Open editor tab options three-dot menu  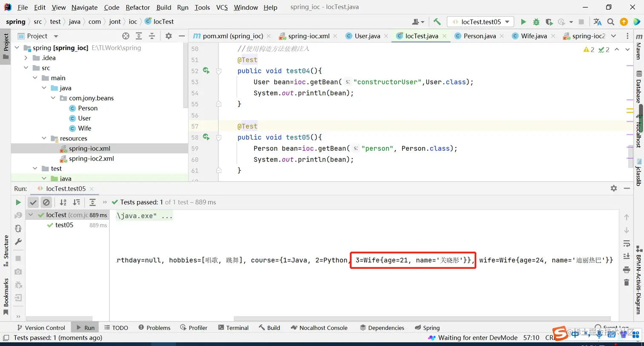tap(628, 36)
